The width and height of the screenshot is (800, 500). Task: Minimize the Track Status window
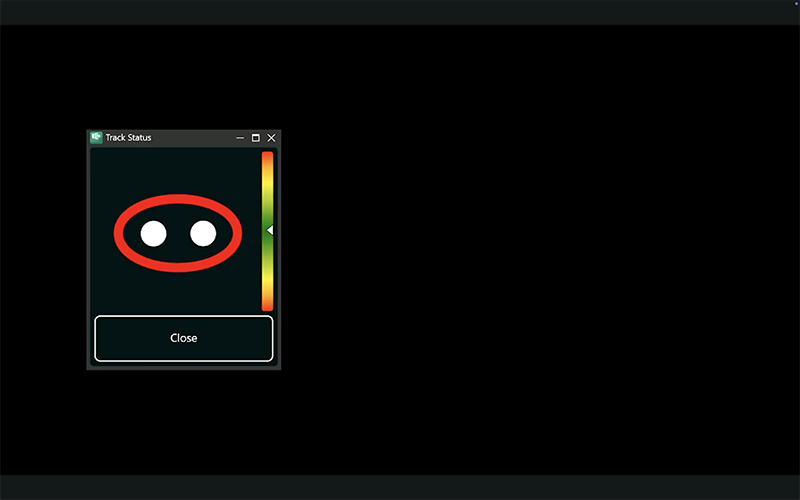pyautogui.click(x=240, y=138)
